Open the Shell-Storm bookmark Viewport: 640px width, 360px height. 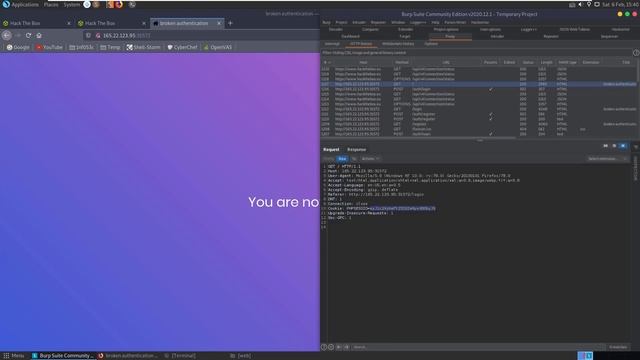143,47
